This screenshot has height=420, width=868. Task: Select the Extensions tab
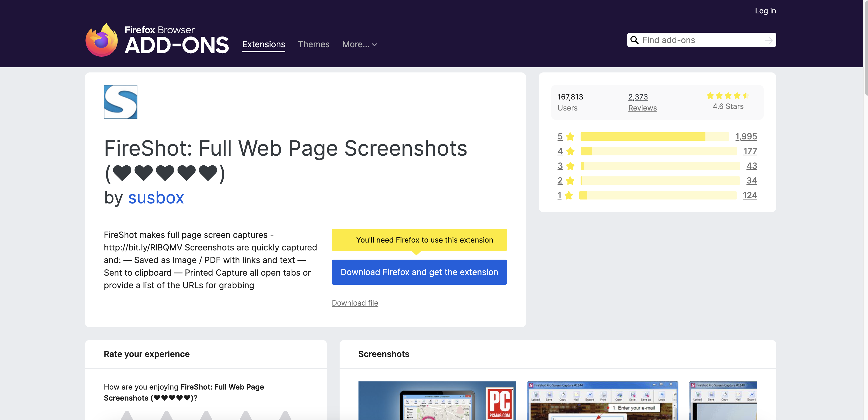[264, 44]
